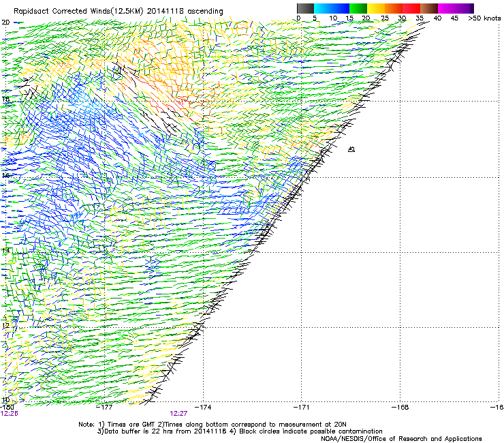Click the brown 35-40 knots color band
The height and width of the screenshot is (443, 504).
point(429,8)
